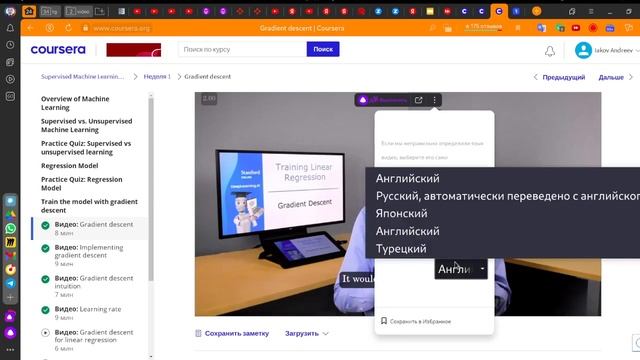Click the padlock site security icon
Screen dimensions: 640x360
85,28
